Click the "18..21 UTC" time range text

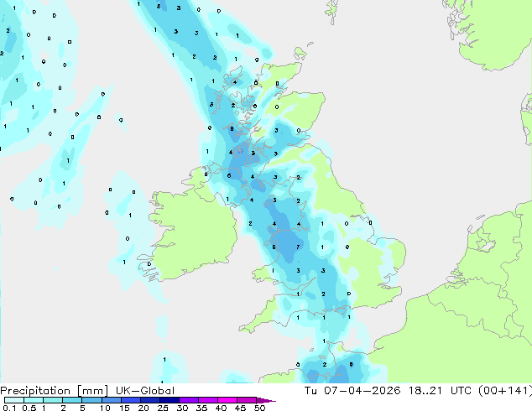[440, 391]
